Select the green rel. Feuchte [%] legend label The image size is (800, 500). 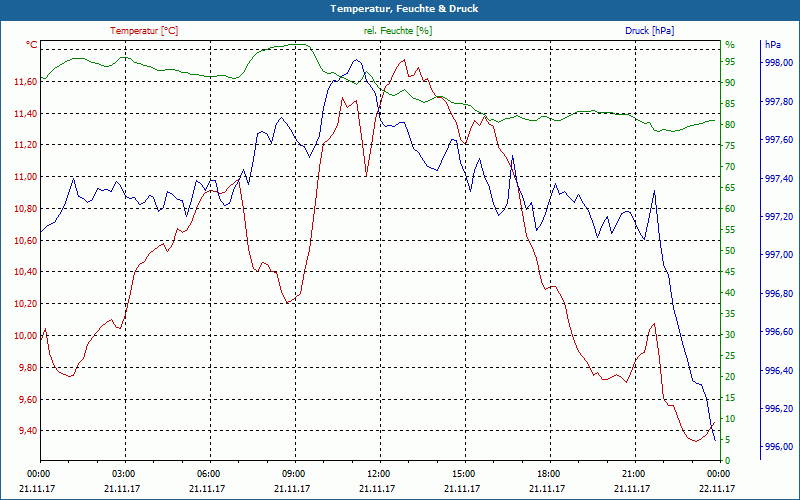397,31
